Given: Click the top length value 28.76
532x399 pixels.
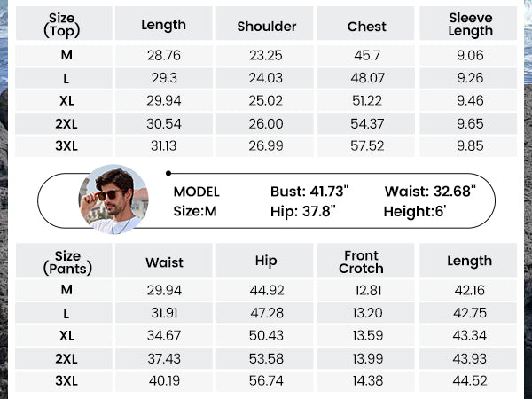Looking at the screenshot, I should coord(164,54).
